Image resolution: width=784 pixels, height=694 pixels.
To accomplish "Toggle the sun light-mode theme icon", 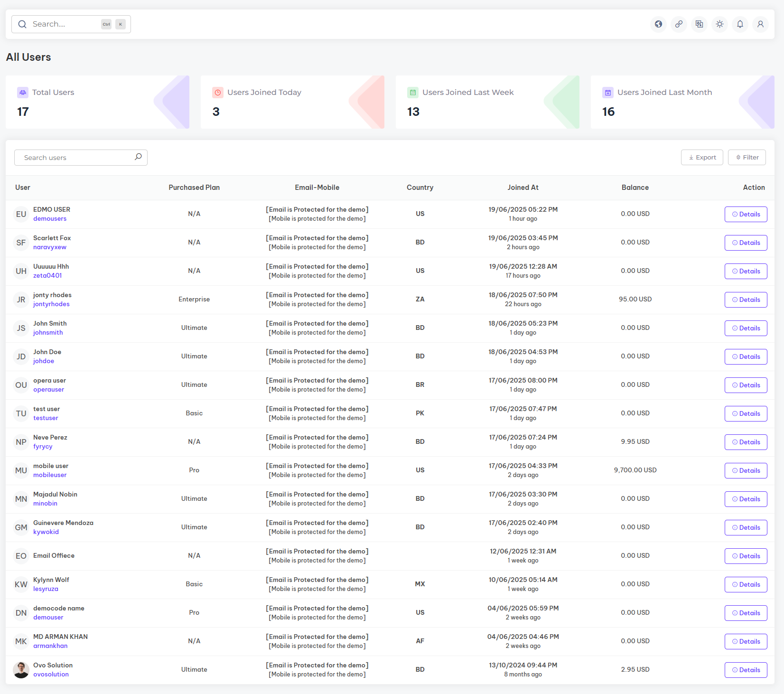I will (x=719, y=24).
